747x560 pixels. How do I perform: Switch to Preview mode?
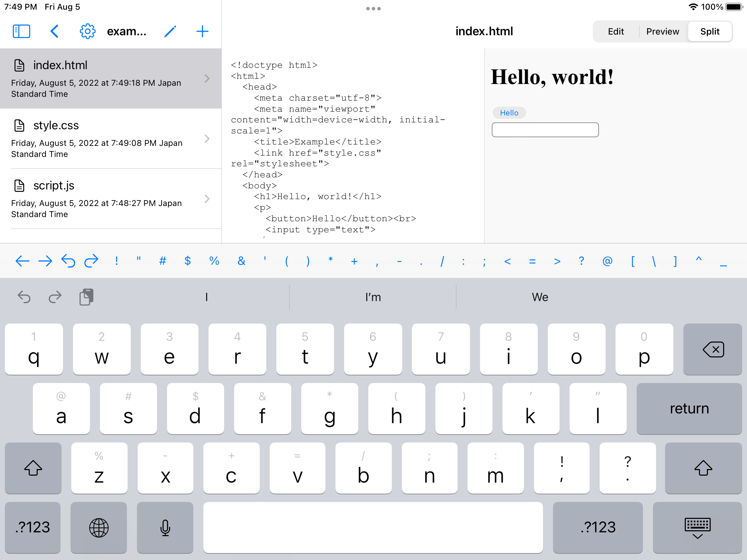[x=663, y=31]
